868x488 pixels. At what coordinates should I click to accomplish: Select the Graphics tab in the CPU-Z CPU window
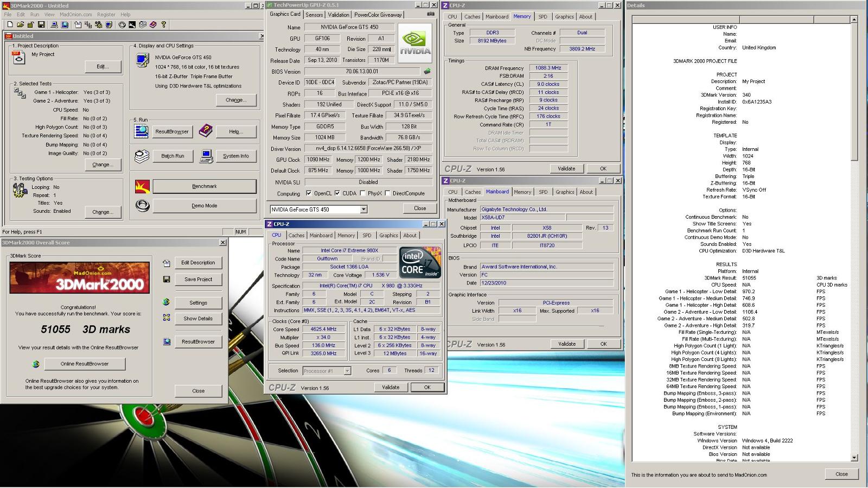pyautogui.click(x=388, y=236)
